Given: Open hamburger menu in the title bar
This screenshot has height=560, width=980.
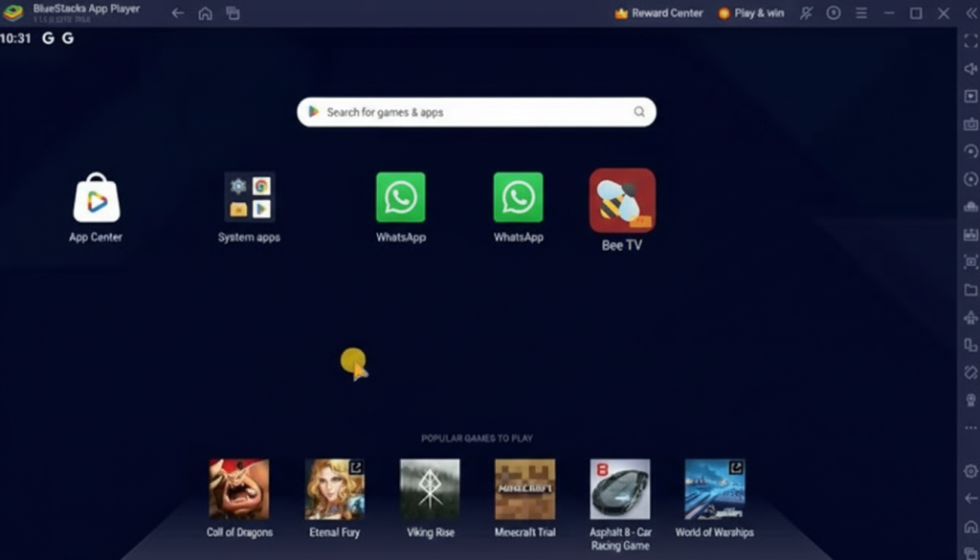Looking at the screenshot, I should click(861, 13).
